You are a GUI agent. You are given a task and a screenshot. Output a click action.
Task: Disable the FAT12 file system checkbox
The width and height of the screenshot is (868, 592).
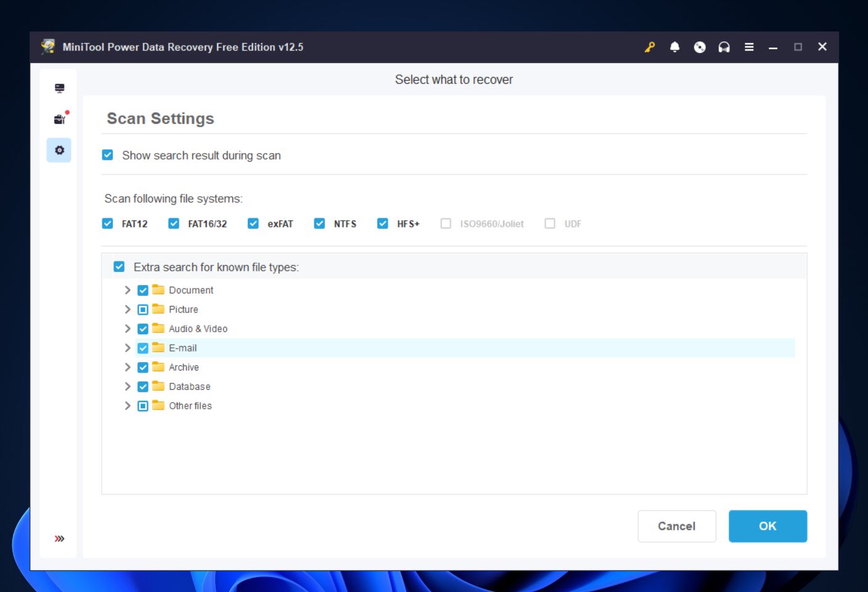[x=107, y=223]
